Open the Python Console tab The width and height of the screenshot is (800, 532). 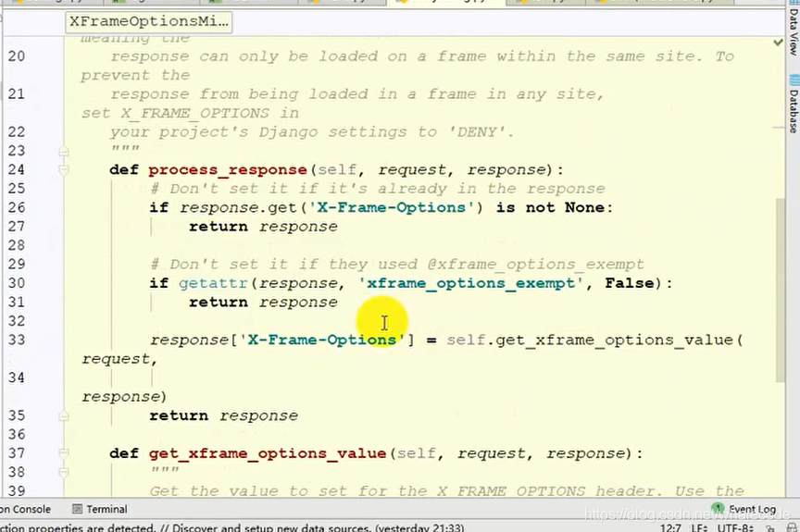coord(26,509)
